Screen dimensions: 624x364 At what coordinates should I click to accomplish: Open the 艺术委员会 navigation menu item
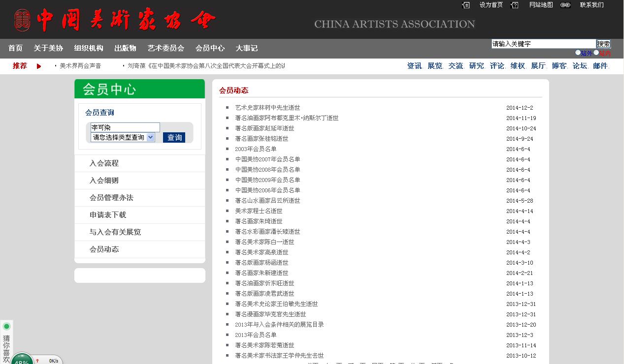pos(165,48)
